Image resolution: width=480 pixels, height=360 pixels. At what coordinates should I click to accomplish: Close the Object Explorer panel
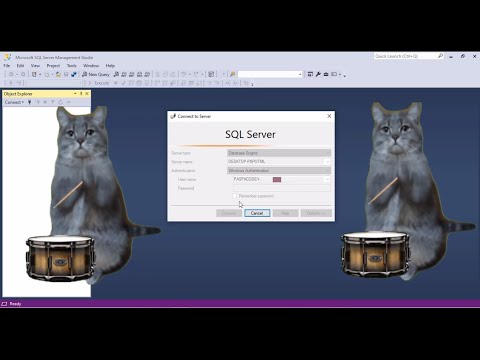click(x=87, y=94)
